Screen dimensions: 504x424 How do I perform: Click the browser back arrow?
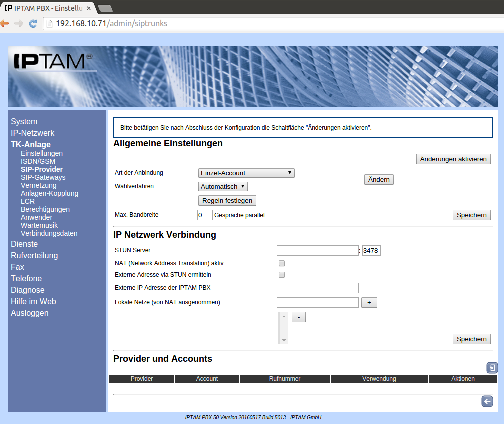[x=5, y=23]
